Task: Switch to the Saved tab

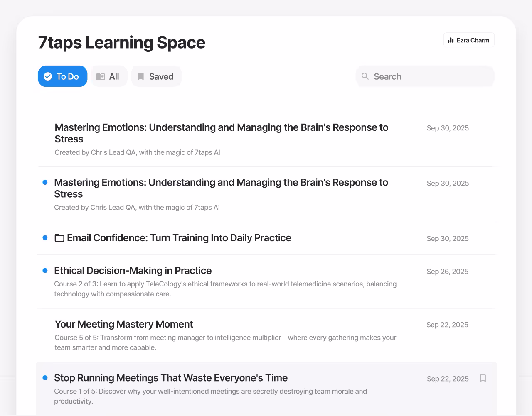Action: tap(156, 76)
